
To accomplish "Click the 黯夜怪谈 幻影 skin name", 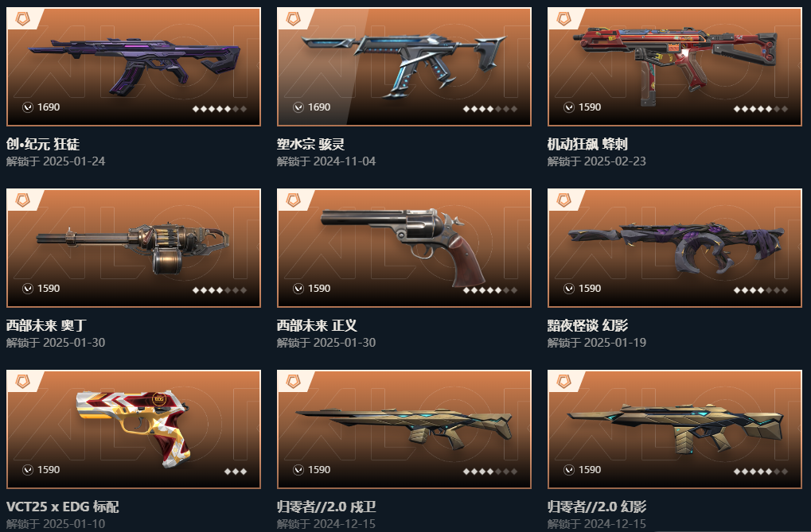I will tap(587, 325).
